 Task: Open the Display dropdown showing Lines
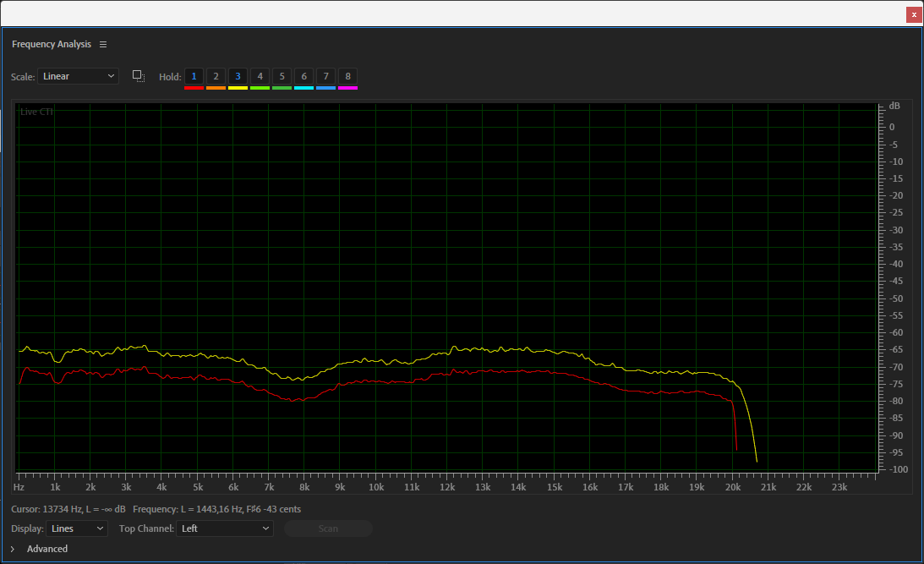(77, 528)
